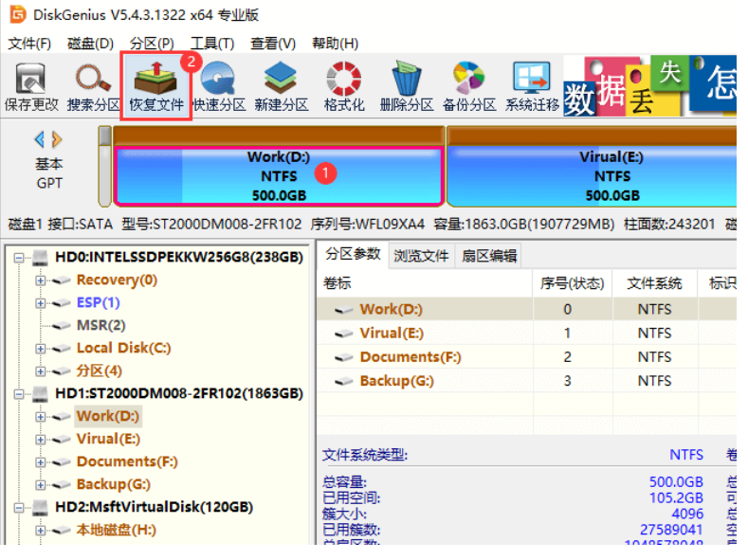
Task: Open the View (查看) menu
Action: [273, 44]
